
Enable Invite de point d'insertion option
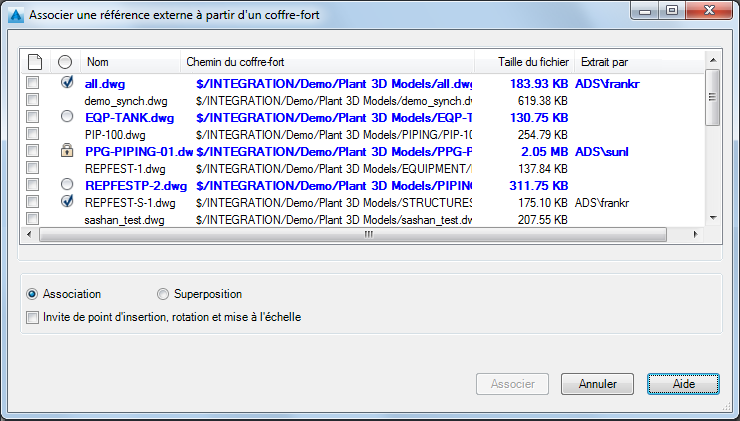click(33, 317)
